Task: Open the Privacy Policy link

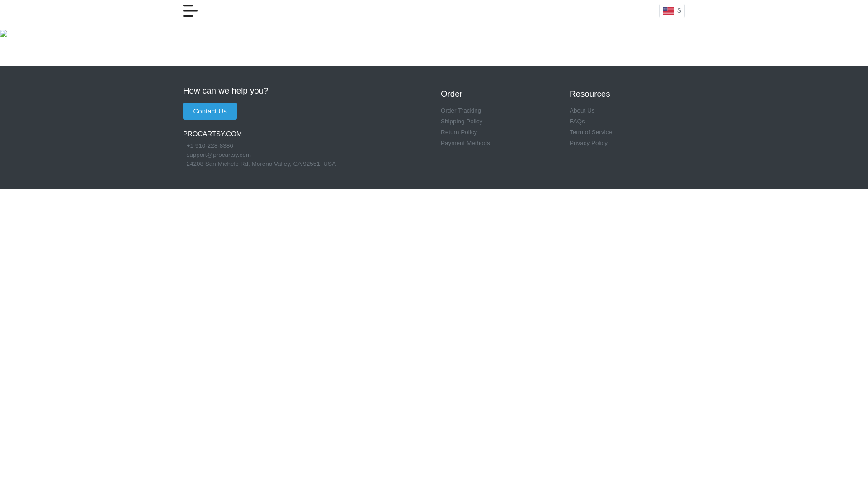Action: point(588,143)
